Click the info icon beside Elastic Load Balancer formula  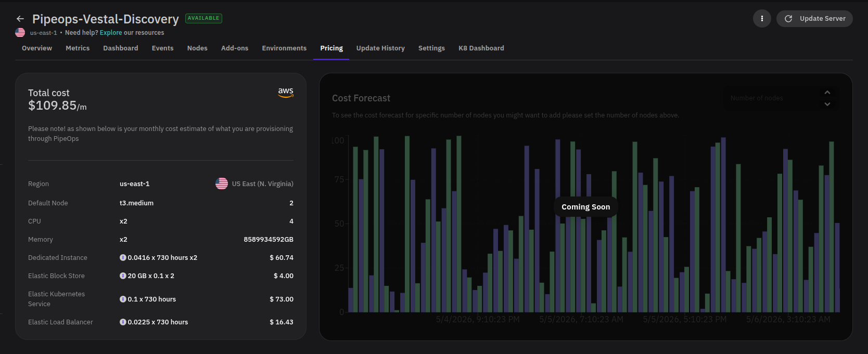pyautogui.click(x=123, y=322)
